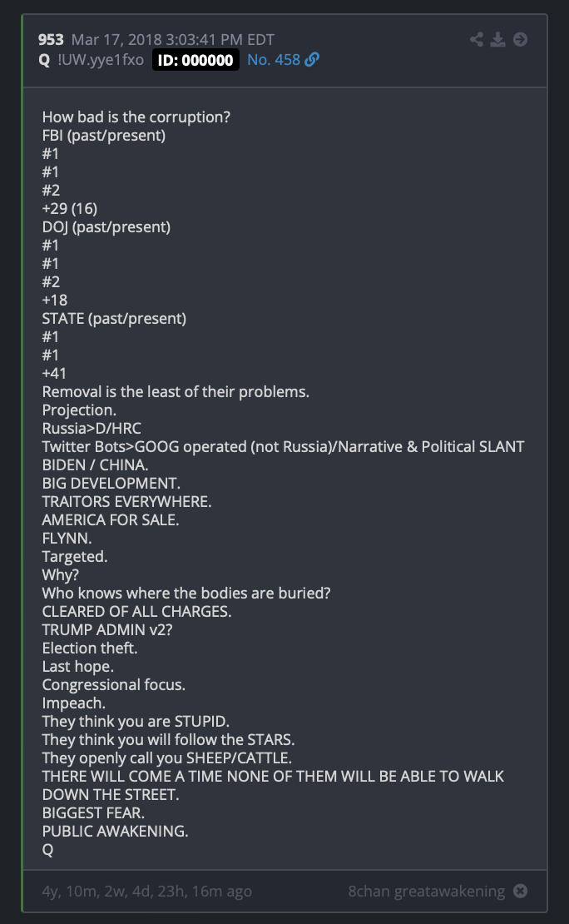Open post via right-arrow circle icon

point(520,39)
